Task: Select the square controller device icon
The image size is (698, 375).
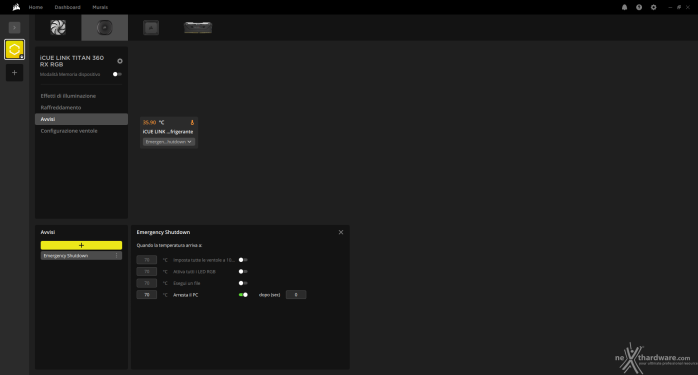Action: point(151,28)
